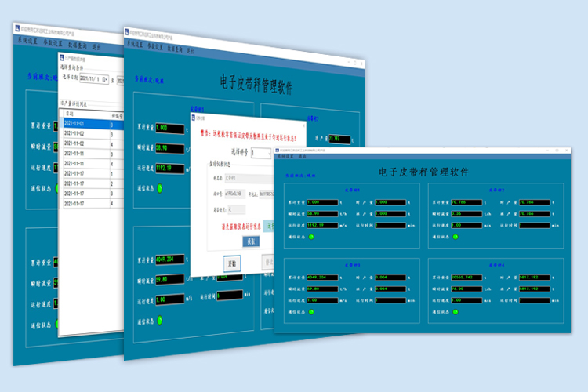Click 皮带秤4 累计重量 value 20555.742 field

click(x=469, y=277)
